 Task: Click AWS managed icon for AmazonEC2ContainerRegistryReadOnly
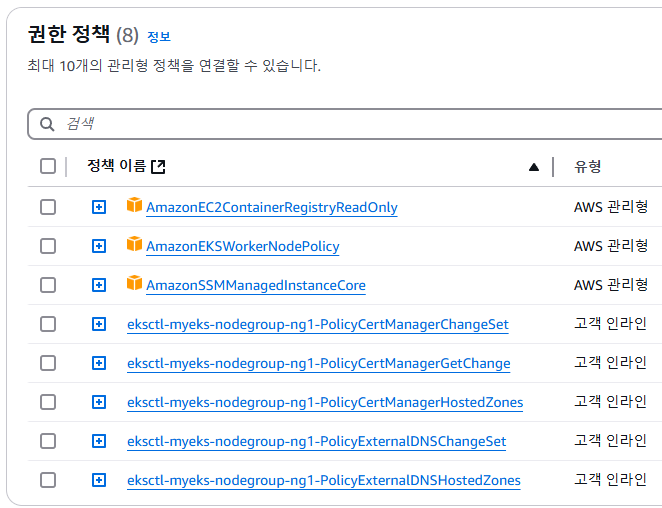[134, 205]
